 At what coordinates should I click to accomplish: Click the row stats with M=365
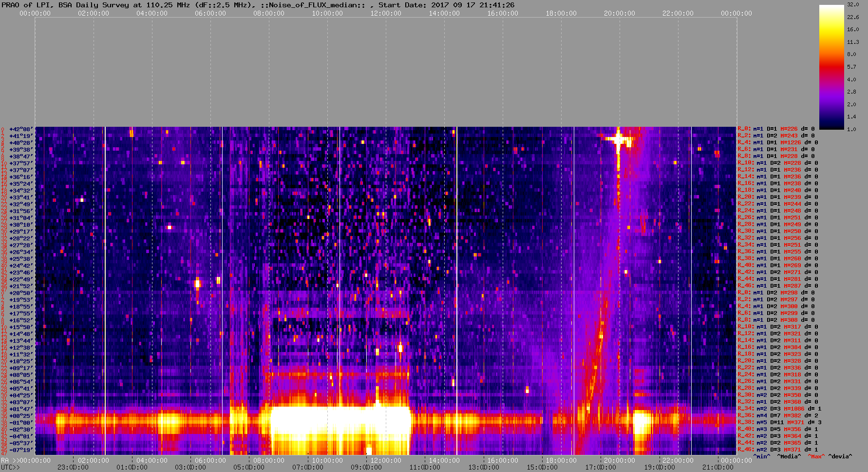(778, 443)
